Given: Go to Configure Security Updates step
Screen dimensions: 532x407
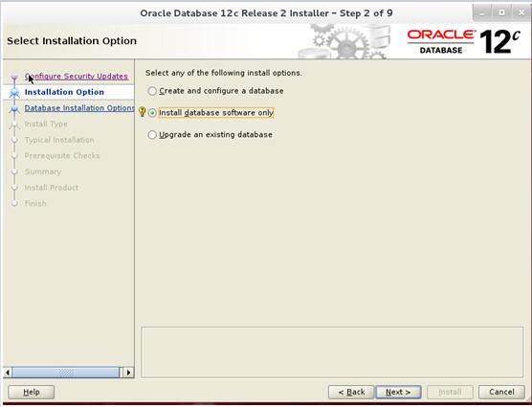Looking at the screenshot, I should coord(77,77).
